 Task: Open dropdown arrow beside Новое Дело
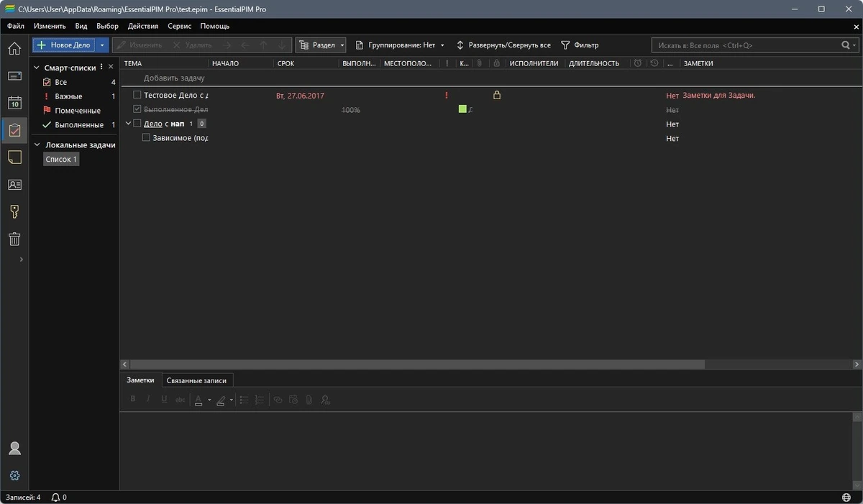(102, 45)
